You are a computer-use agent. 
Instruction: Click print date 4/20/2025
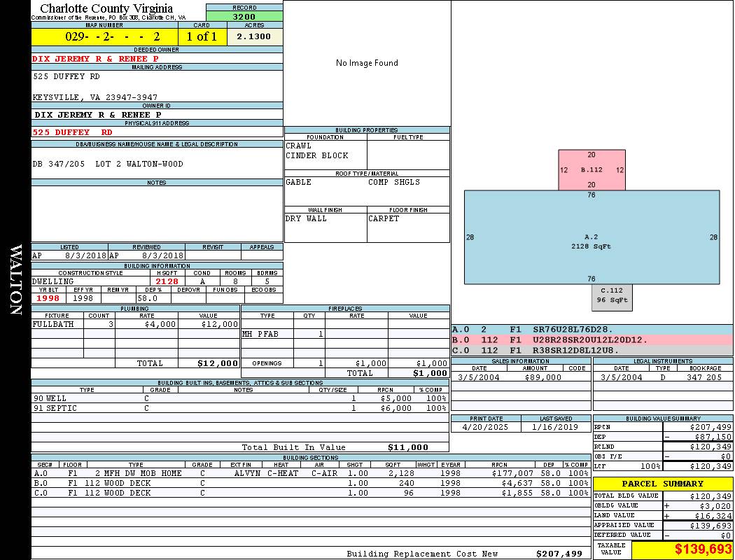pos(484,427)
